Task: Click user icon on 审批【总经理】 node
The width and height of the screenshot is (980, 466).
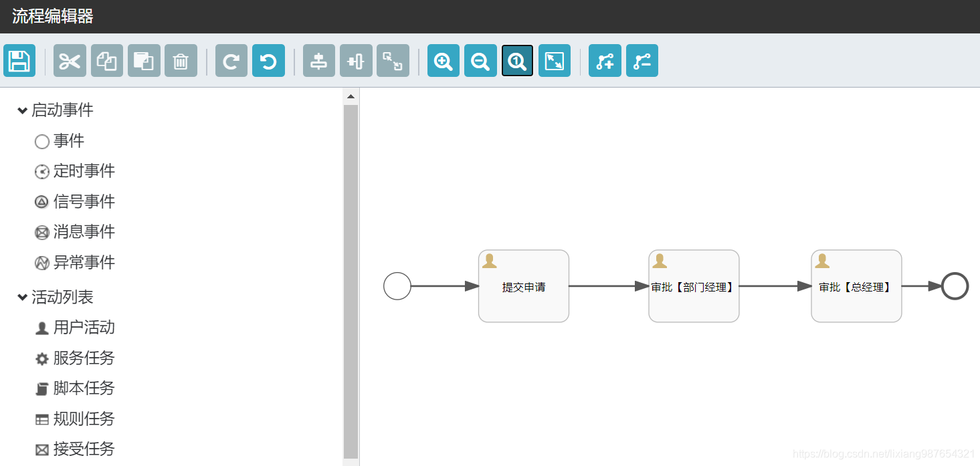Action: pyautogui.click(x=822, y=261)
